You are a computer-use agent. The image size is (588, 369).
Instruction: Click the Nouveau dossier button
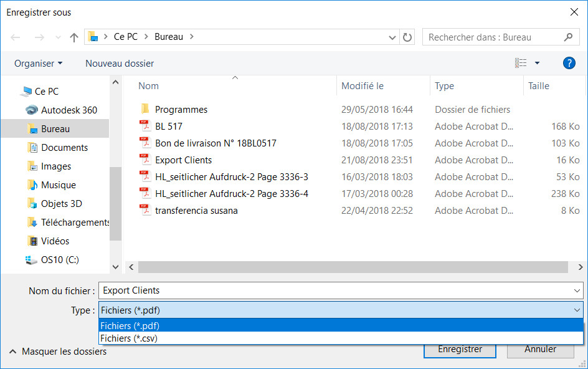click(120, 64)
